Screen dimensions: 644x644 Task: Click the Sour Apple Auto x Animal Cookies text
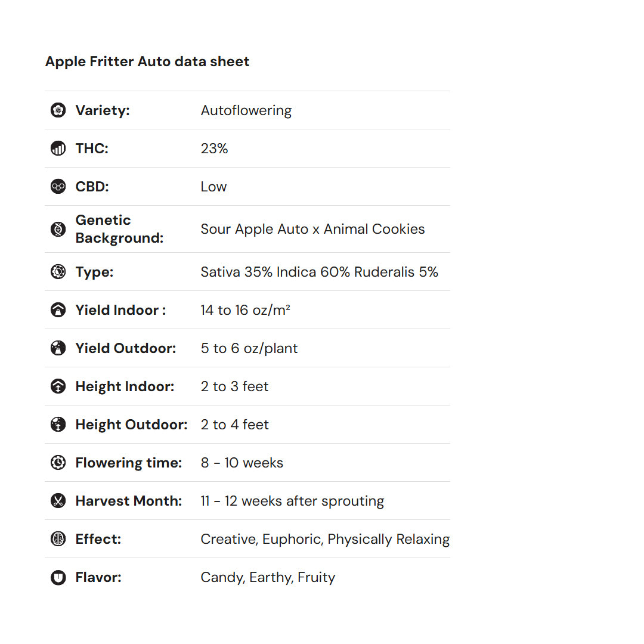click(x=312, y=229)
